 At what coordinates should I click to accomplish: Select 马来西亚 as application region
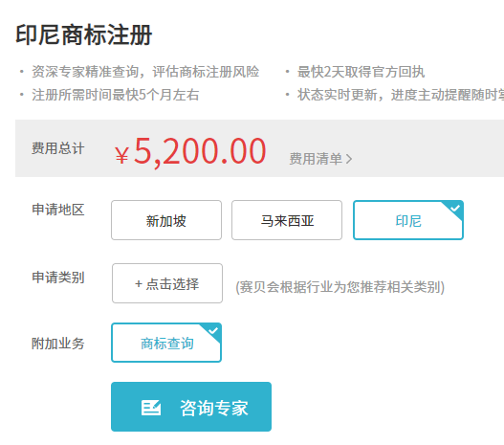coord(287,220)
